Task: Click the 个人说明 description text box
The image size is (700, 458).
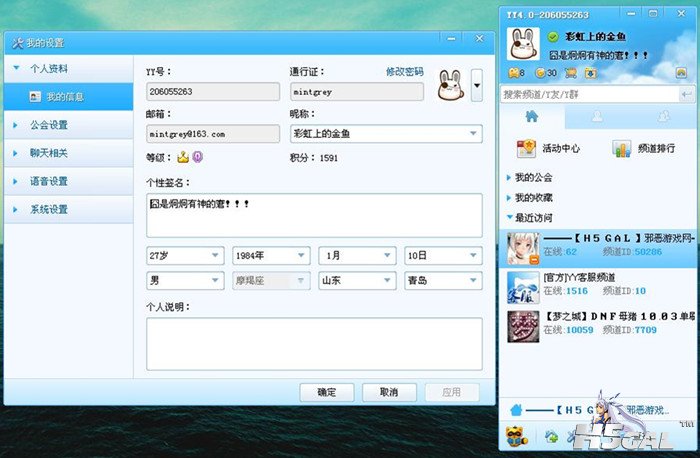Action: tap(314, 344)
